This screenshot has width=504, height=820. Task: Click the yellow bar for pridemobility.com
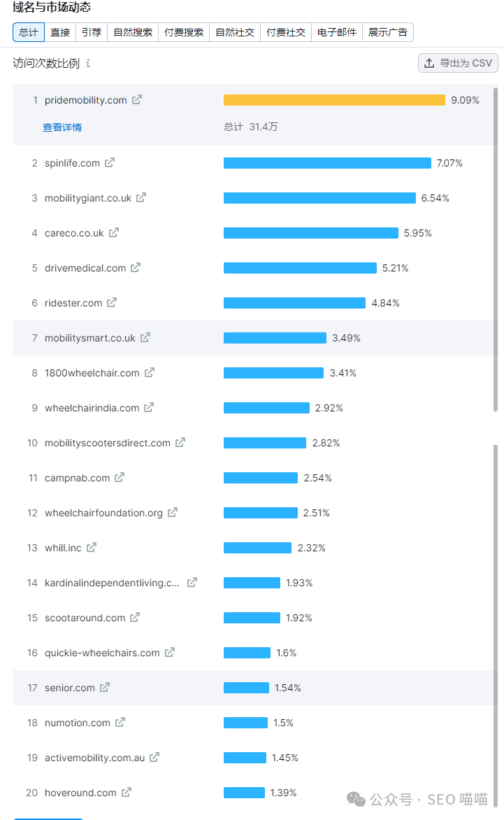(x=334, y=100)
